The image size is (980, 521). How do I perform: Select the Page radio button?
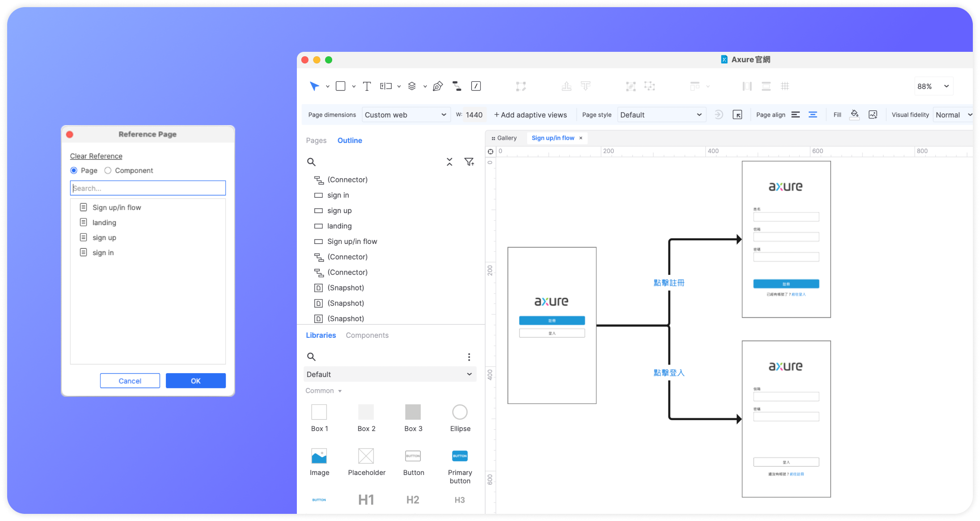74,170
